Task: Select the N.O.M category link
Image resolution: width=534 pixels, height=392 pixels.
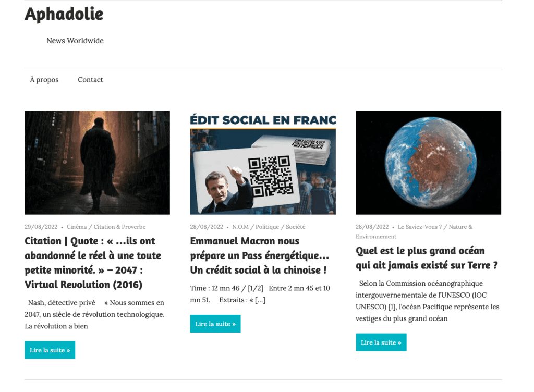Action: (240, 227)
